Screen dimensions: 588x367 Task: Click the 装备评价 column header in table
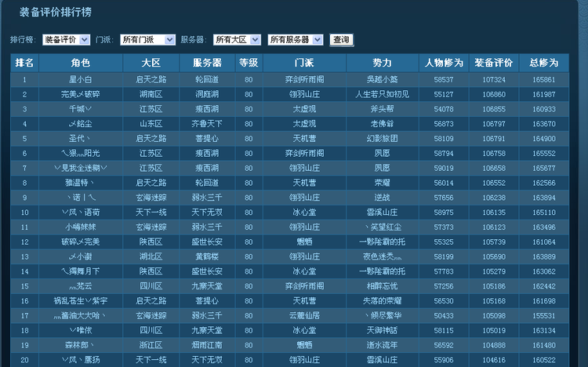(494, 63)
